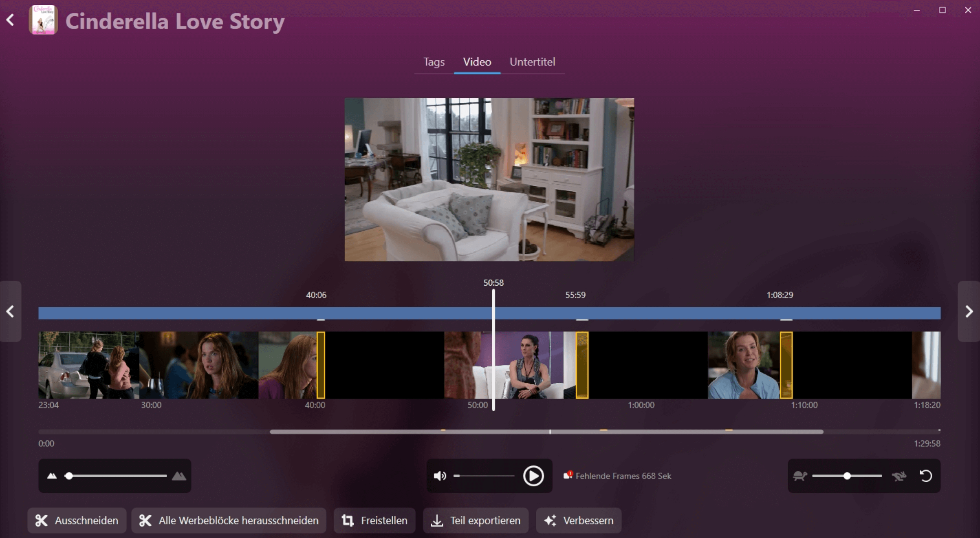
Task: Click the overview scrollbar thumb
Action: [x=546, y=432]
